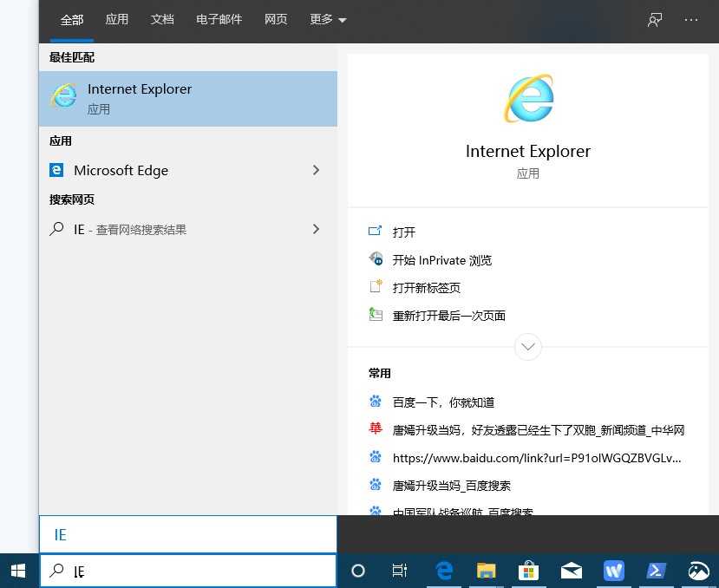
Task: Open the Photos app from taskbar
Action: point(698,571)
